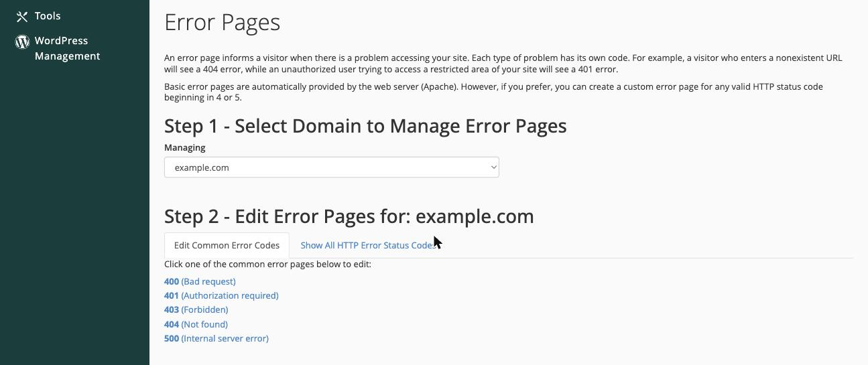Click the Step 1 Select Domain heading

(365, 126)
